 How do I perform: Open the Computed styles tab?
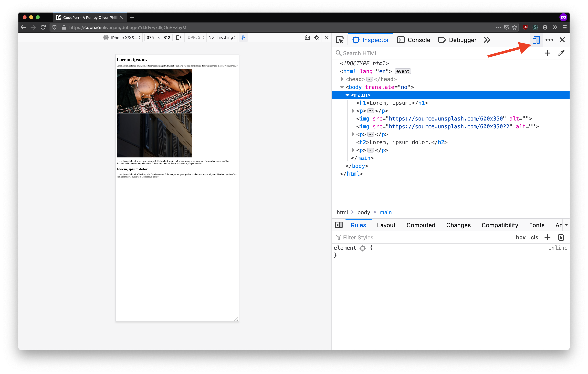420,225
